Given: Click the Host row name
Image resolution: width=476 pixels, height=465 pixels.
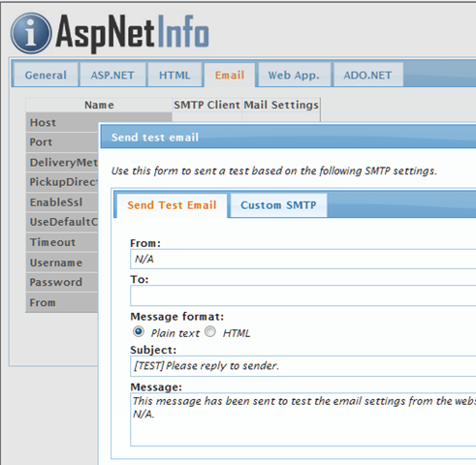Looking at the screenshot, I should 43,123.
